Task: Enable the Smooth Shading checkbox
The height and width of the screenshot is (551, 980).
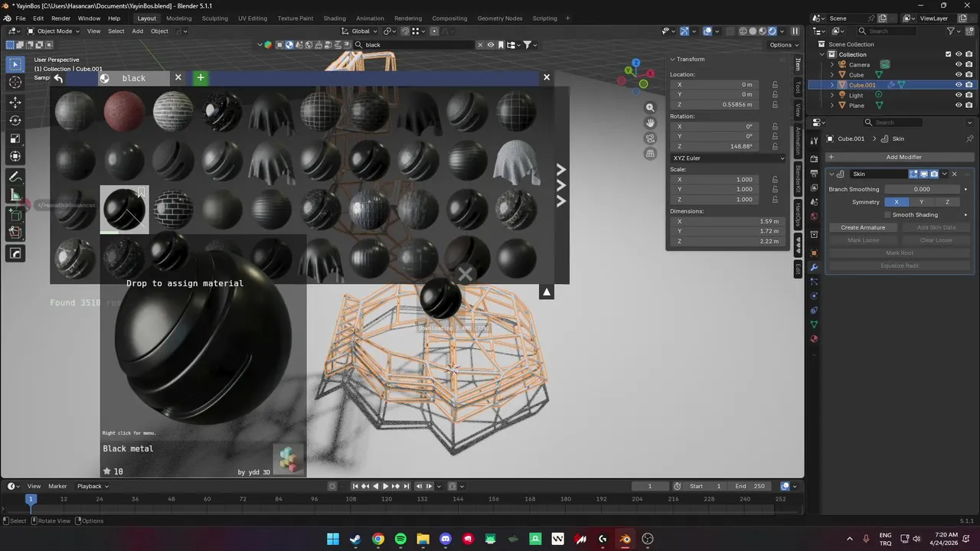Action: pyautogui.click(x=888, y=215)
